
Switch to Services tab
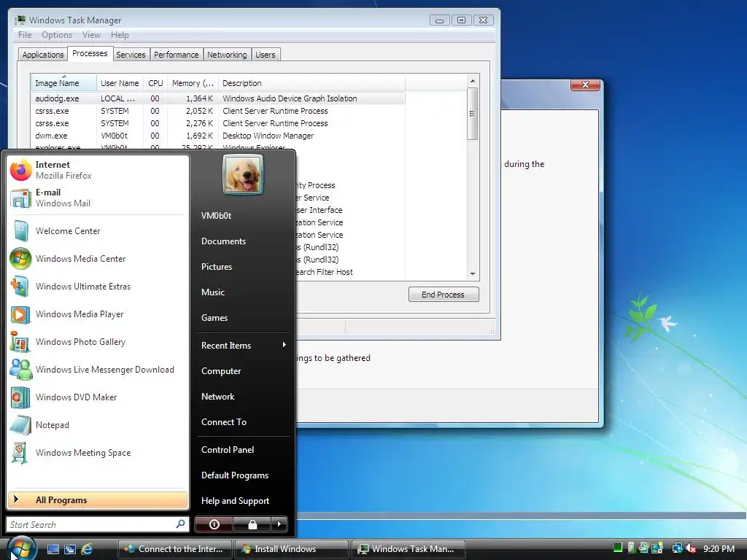point(131,55)
